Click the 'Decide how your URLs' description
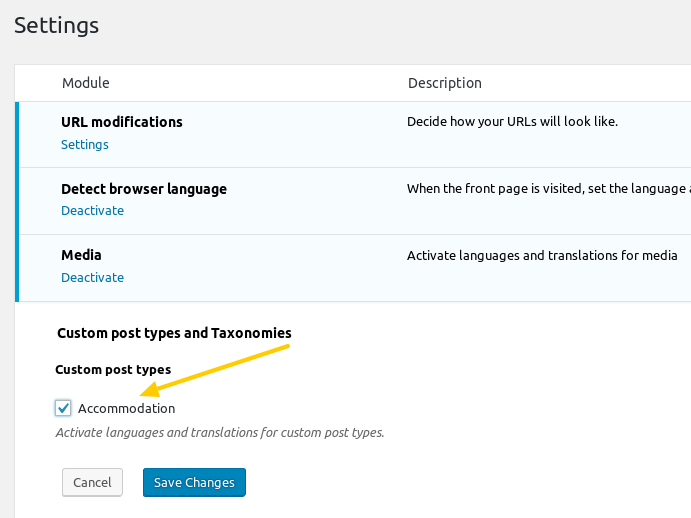Screen dimensions: 691x518 click(x=512, y=122)
